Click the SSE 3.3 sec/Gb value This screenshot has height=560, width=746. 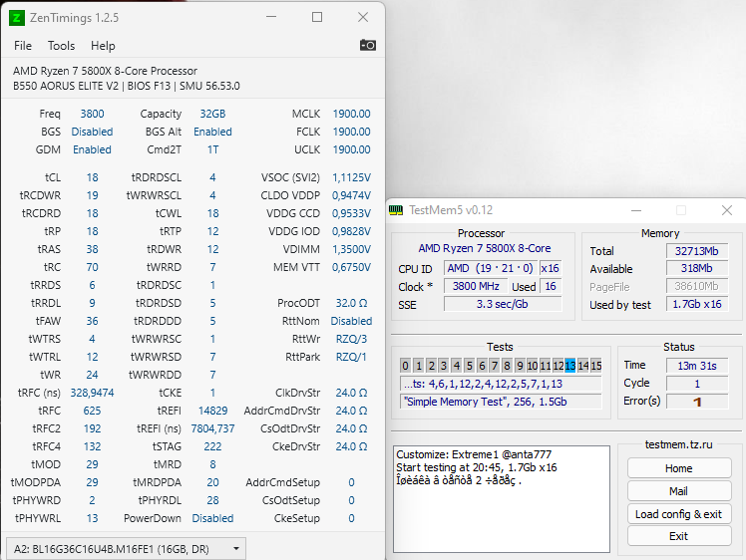click(503, 304)
